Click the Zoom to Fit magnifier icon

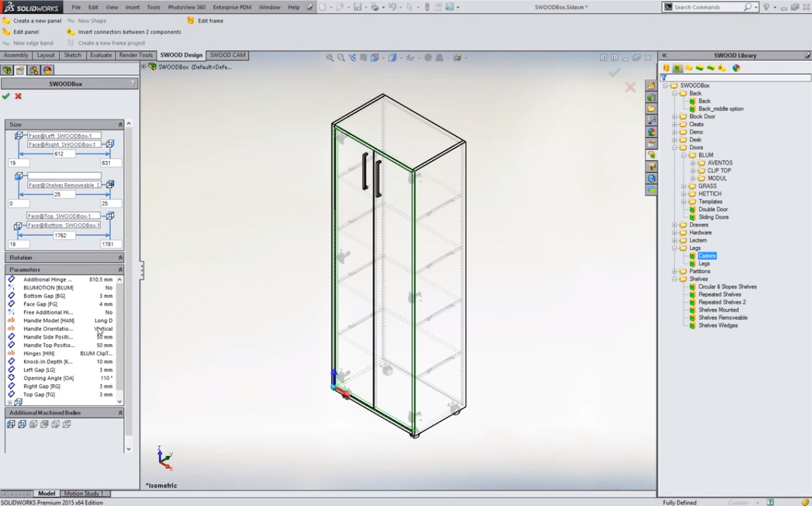click(x=330, y=58)
